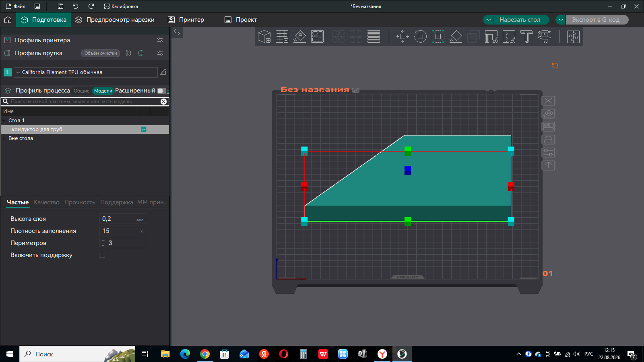Screen dimensions: 644x362
Task: Choose the Lay on face tool
Action: 456,37
